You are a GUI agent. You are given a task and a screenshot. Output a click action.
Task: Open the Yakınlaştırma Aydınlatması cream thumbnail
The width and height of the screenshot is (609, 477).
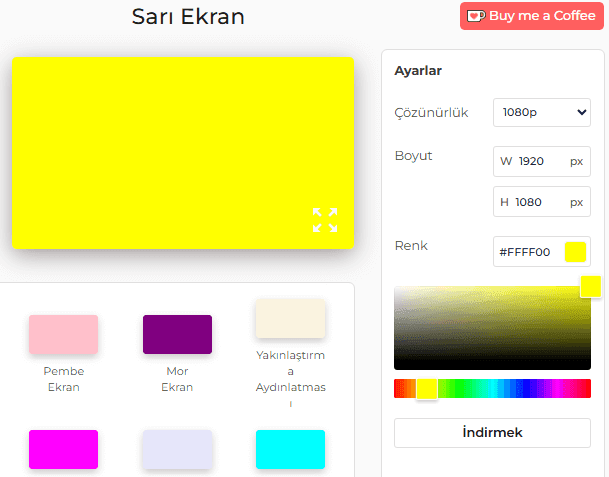click(291, 319)
